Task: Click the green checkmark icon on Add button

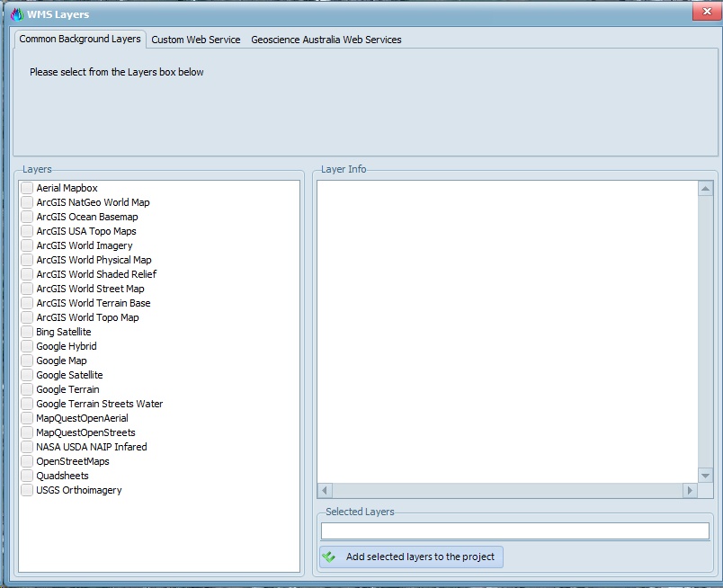Action: [330, 557]
